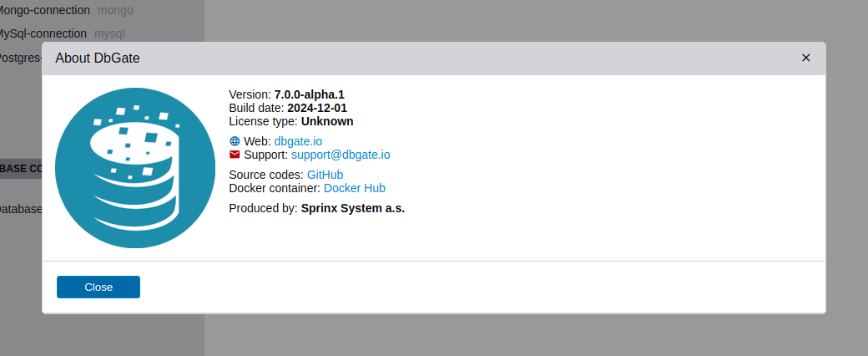Click the support@dbgate.io email link

point(341,155)
